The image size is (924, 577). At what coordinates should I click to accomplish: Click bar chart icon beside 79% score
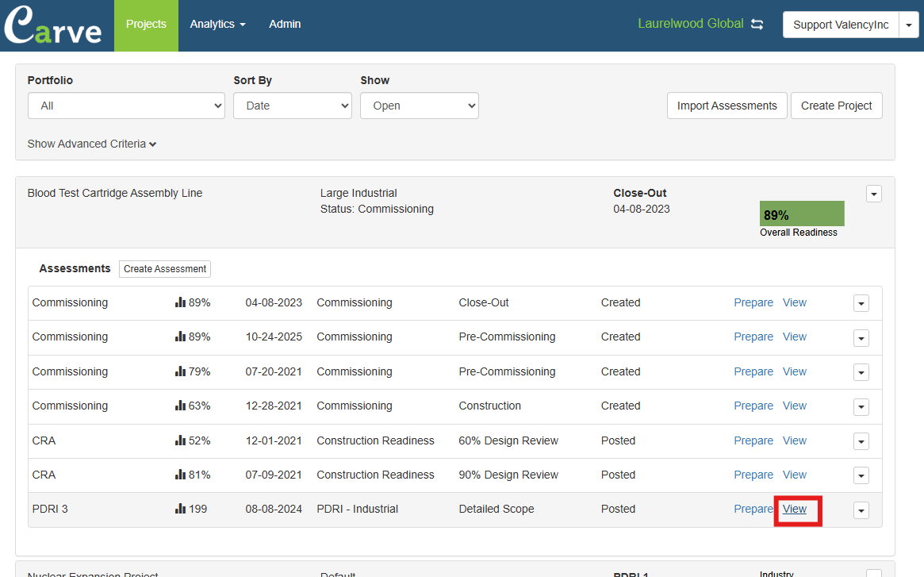click(x=180, y=372)
